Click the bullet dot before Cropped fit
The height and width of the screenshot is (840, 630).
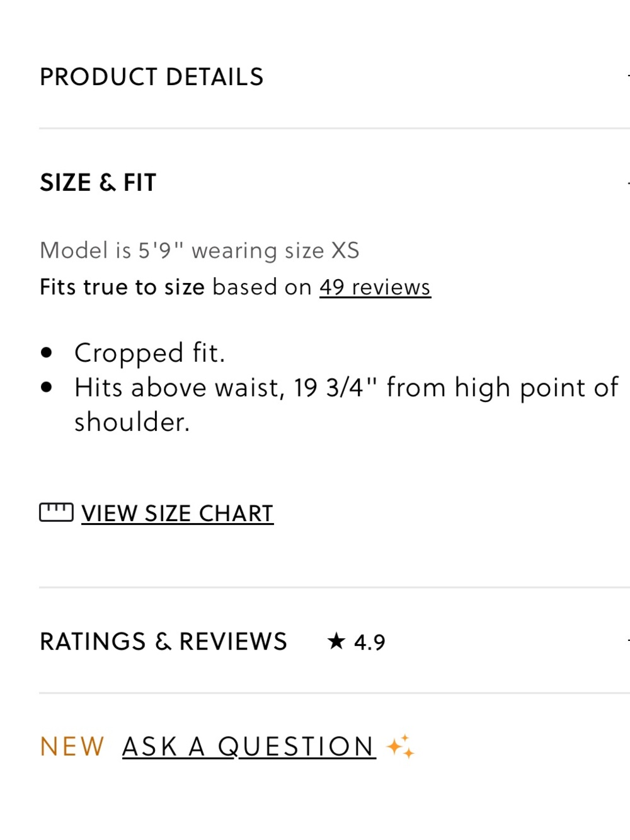tap(46, 353)
